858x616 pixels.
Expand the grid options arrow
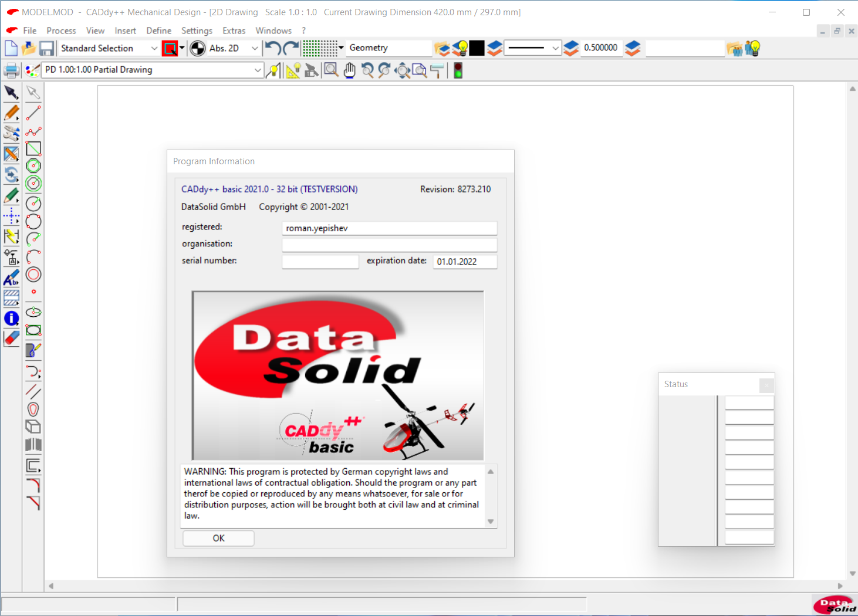coord(341,48)
